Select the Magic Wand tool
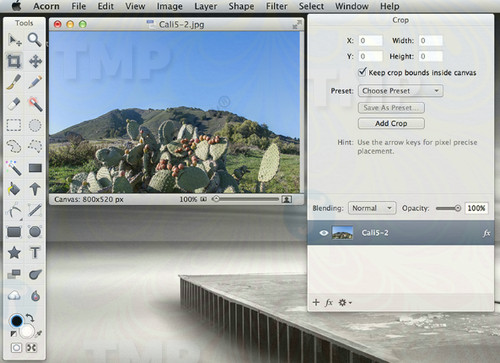500x363 pixels. click(14, 168)
